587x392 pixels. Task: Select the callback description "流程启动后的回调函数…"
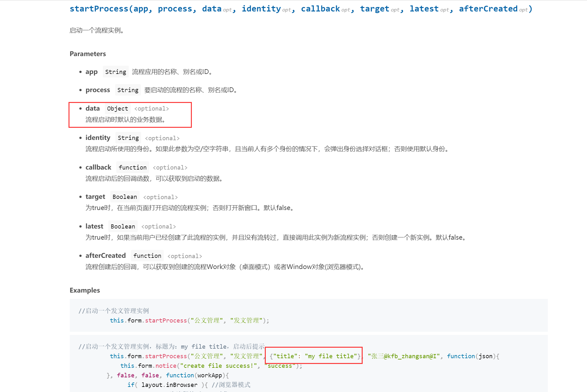click(x=154, y=179)
